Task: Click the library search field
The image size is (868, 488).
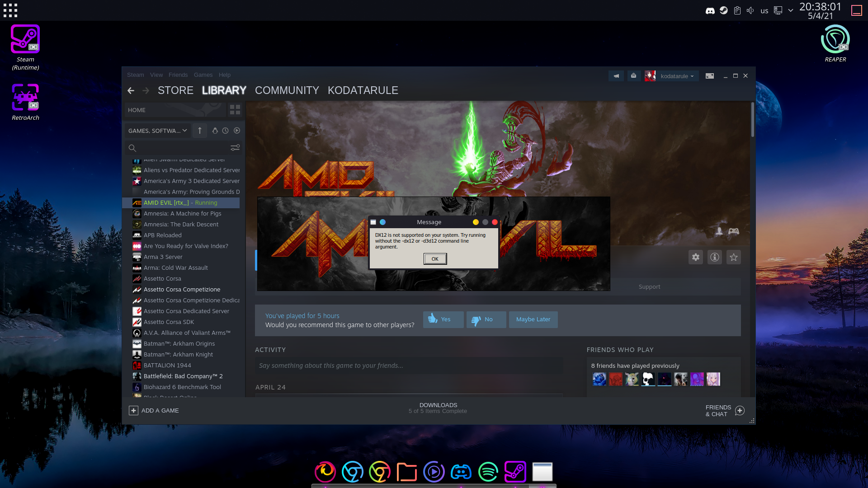Action: click(x=183, y=148)
